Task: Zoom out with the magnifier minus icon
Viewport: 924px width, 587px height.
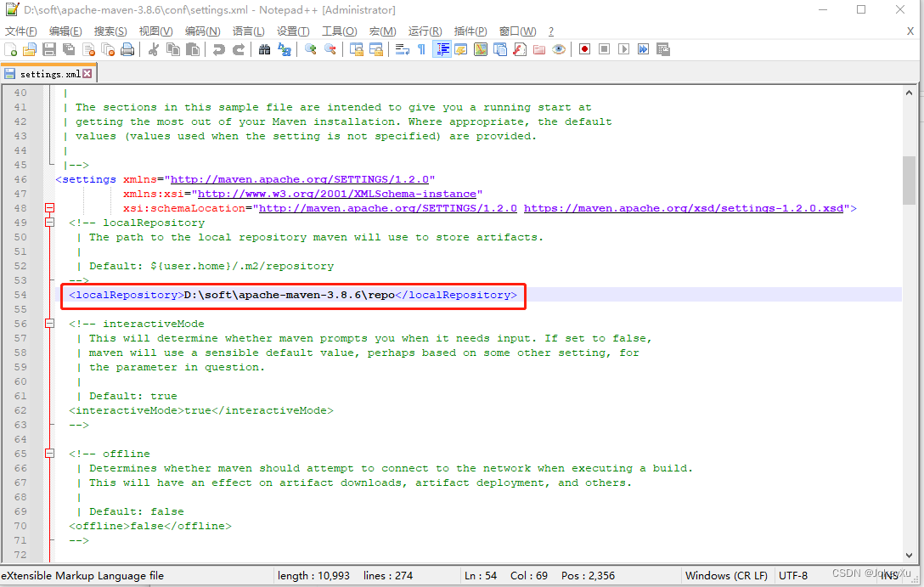Action: [330, 49]
